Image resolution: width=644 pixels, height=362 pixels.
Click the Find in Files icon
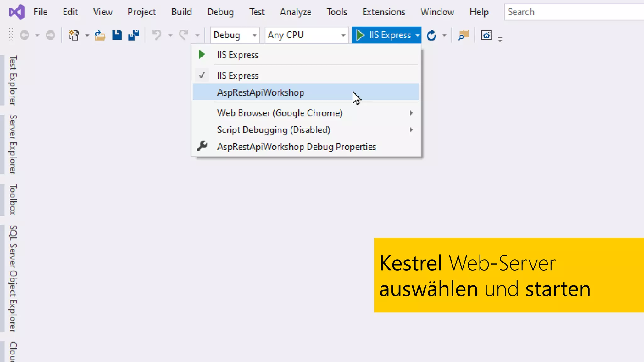click(x=464, y=35)
